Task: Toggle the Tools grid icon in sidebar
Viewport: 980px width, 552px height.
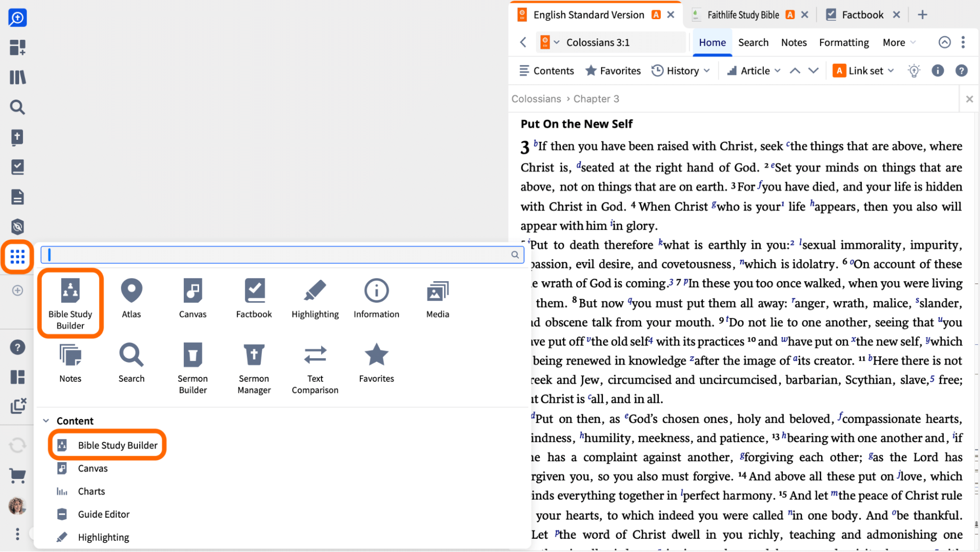Action: (18, 257)
